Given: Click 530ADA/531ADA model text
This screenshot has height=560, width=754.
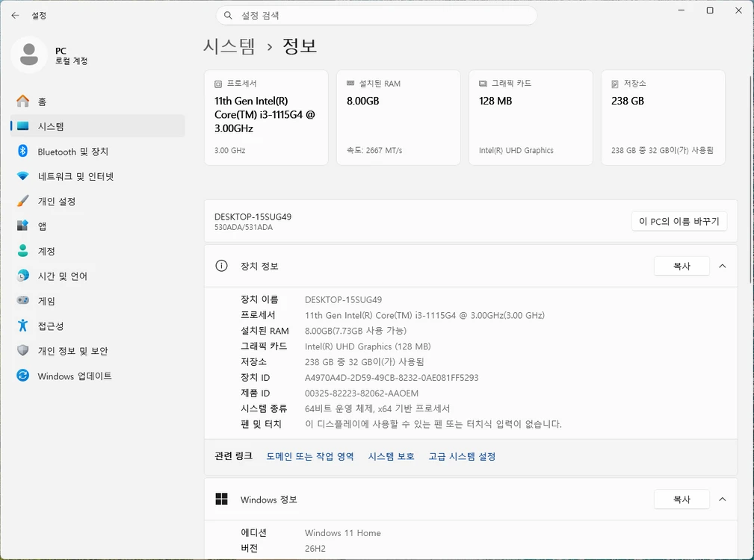Looking at the screenshot, I should [244, 227].
